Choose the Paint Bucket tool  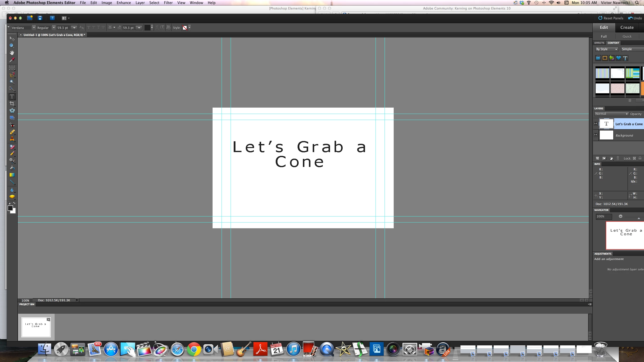click(x=12, y=168)
